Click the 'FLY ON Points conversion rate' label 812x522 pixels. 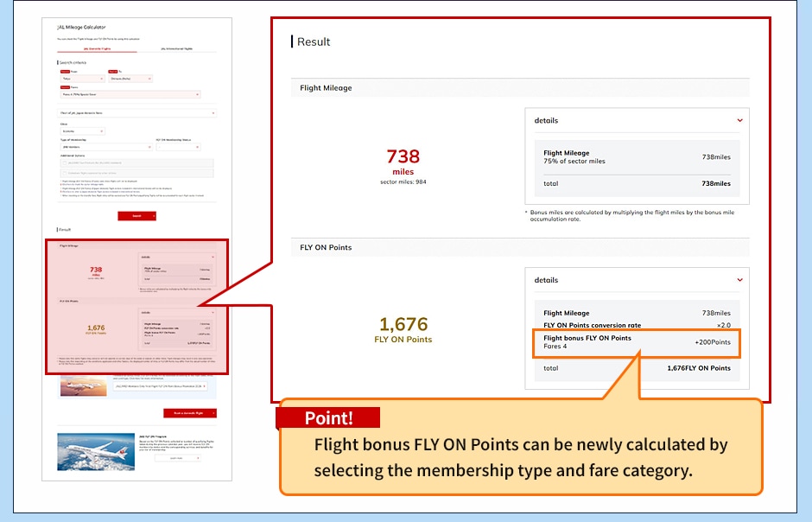tap(592, 325)
